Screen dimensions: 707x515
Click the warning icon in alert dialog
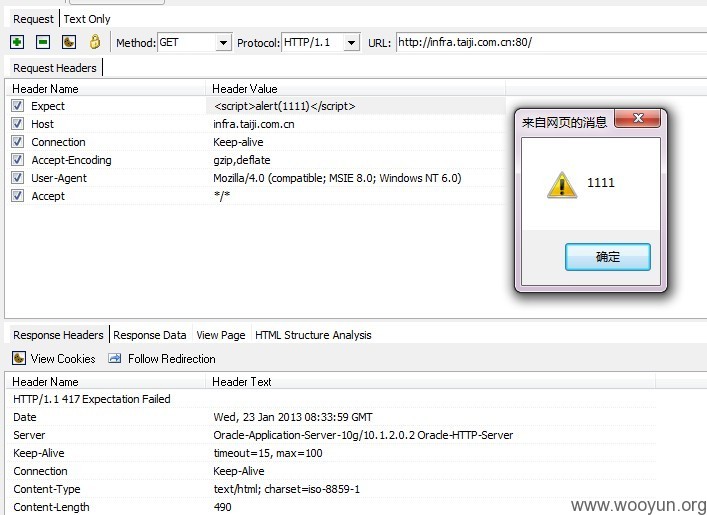coord(562,185)
